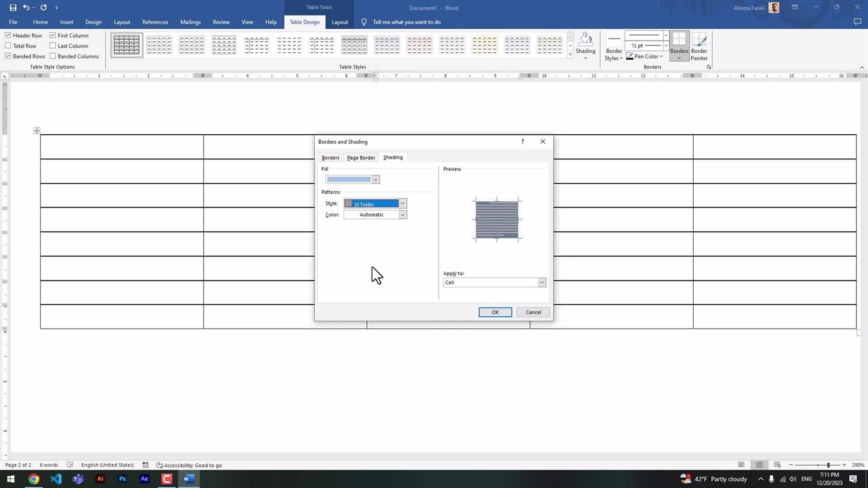
Task: Open the Insert ribbon tab
Action: (x=66, y=22)
